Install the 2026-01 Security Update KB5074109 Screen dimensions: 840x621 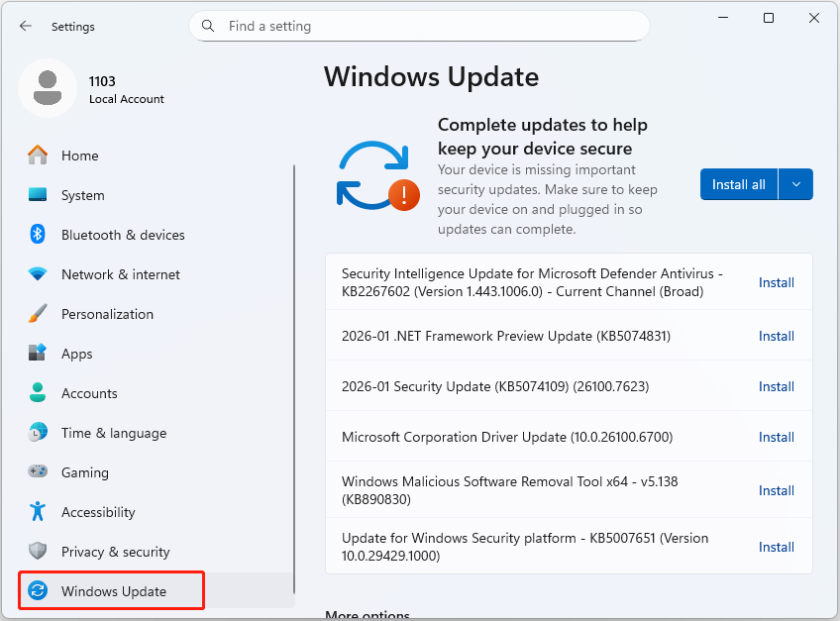pyautogui.click(x=776, y=386)
